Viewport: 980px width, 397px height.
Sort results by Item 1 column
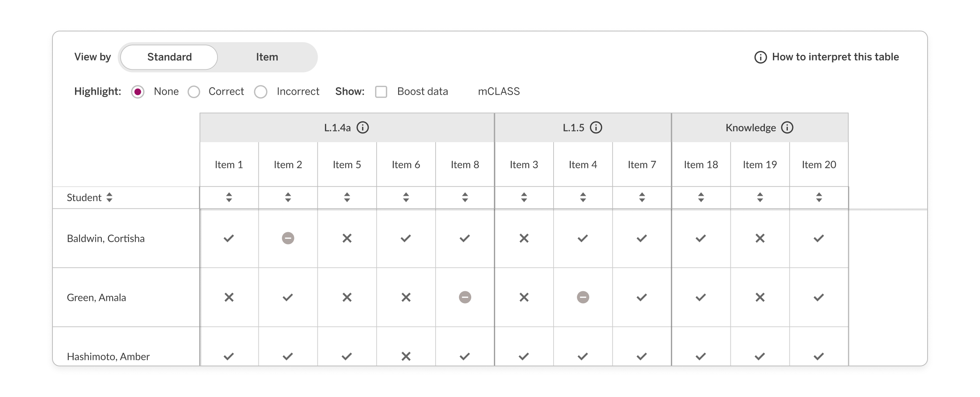coord(228,198)
